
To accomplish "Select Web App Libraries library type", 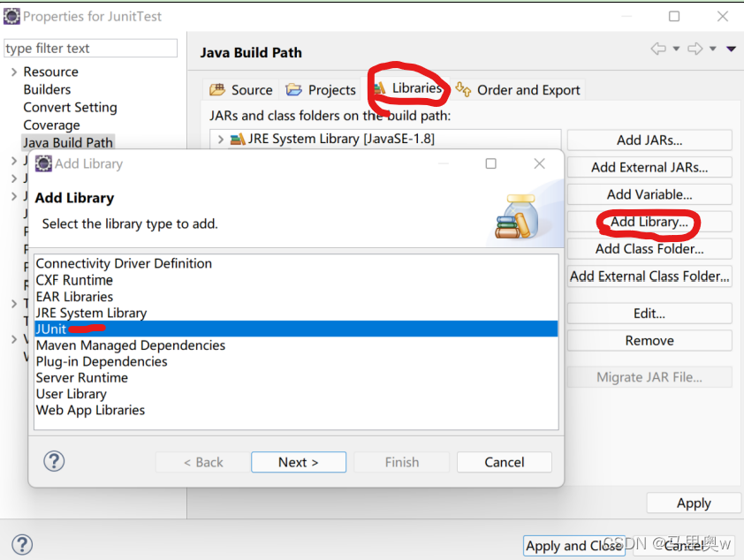I will [90, 410].
